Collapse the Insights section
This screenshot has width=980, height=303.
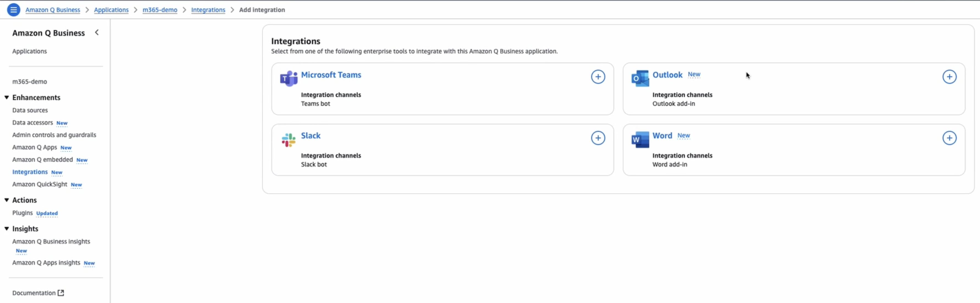7,229
